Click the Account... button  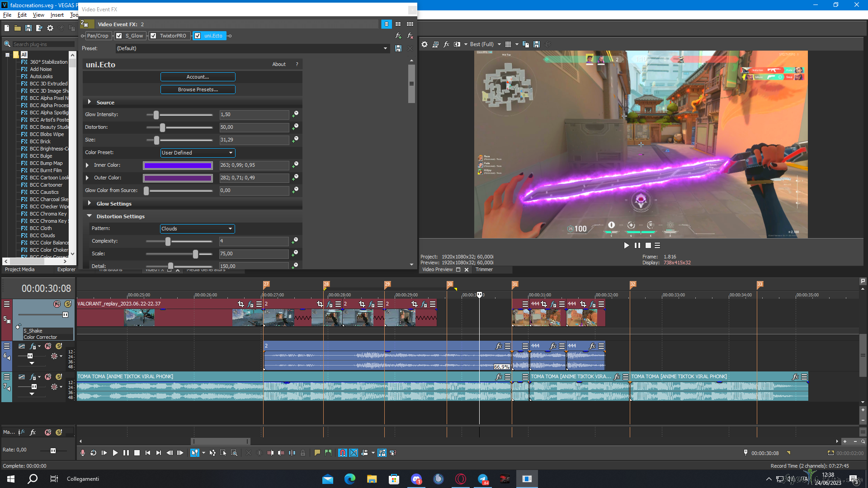click(198, 77)
